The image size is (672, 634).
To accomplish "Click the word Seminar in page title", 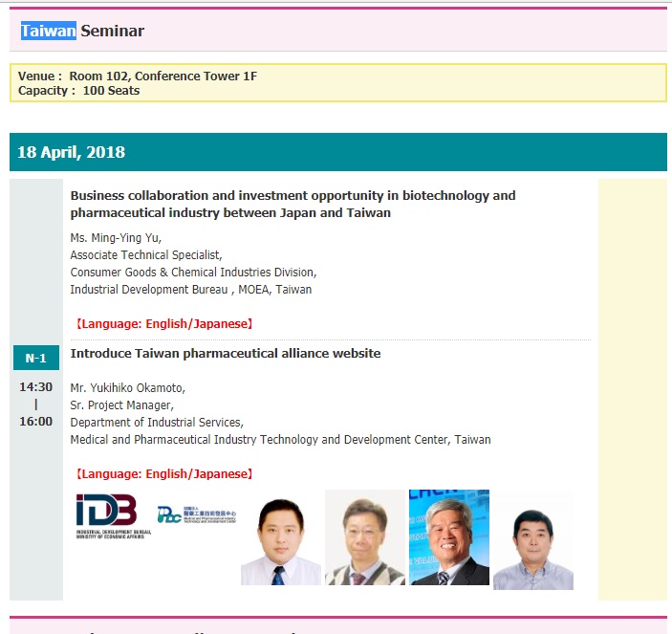I will click(112, 31).
